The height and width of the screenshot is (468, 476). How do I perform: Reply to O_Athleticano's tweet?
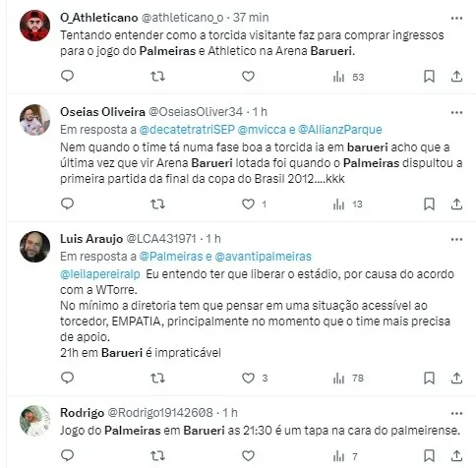[68, 76]
